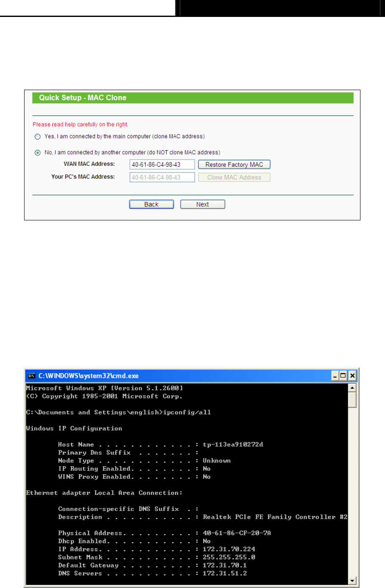Image resolution: width=385 pixels, height=588 pixels.
Task: Click the 'WAN MAC Address:' label
Action: 89,164
